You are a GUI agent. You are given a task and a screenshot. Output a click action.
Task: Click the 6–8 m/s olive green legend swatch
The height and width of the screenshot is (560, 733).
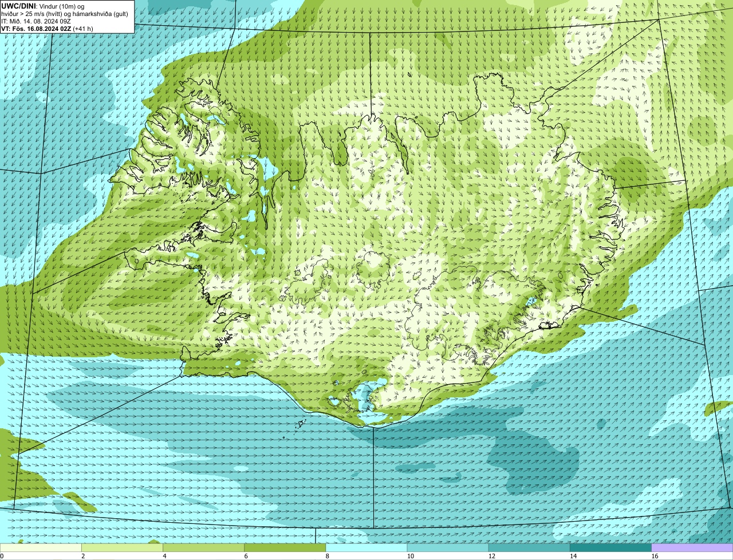[285, 547]
